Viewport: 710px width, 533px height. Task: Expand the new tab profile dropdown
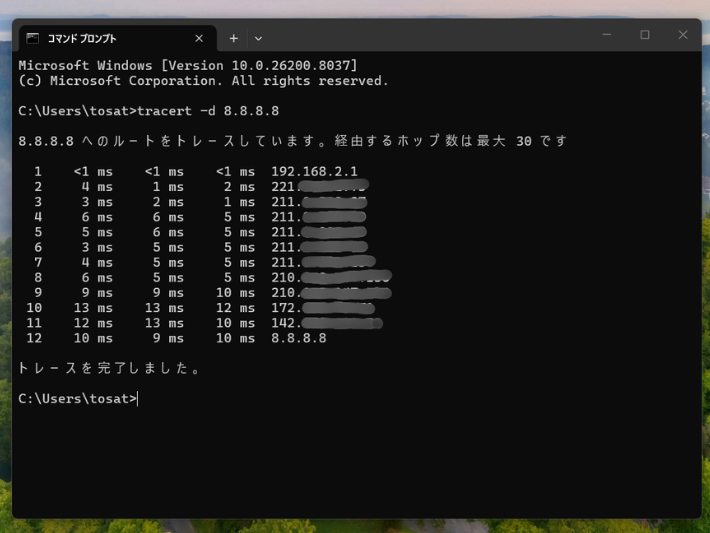click(x=258, y=38)
